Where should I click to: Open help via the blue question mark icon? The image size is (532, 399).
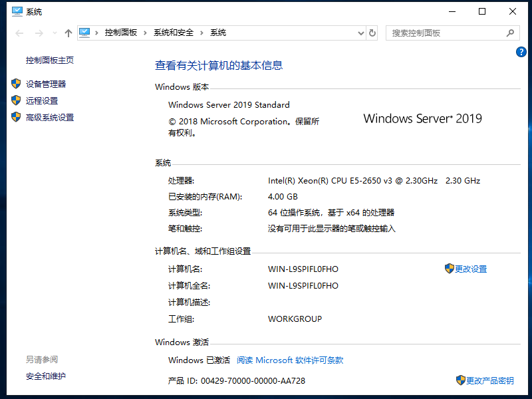(x=521, y=52)
